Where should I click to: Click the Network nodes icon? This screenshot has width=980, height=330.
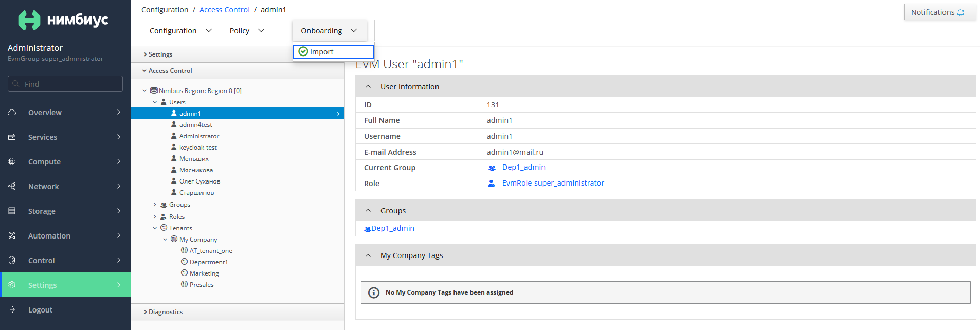pyautogui.click(x=12, y=186)
